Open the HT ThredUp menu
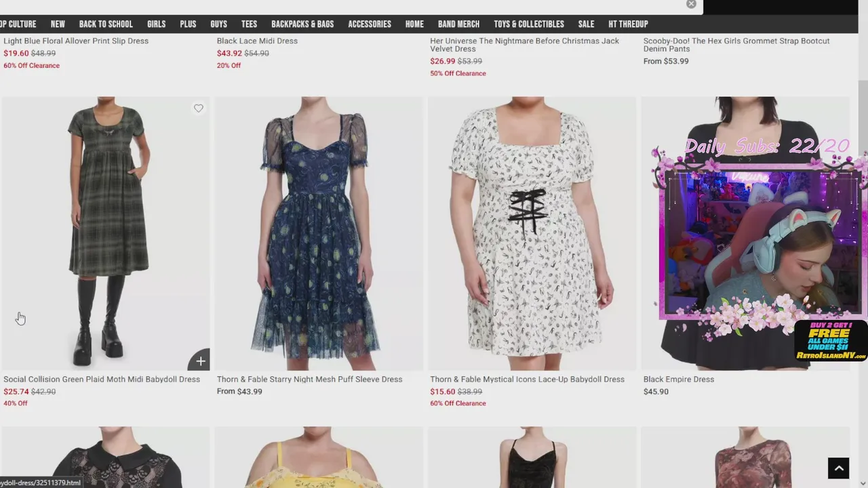 tap(628, 24)
